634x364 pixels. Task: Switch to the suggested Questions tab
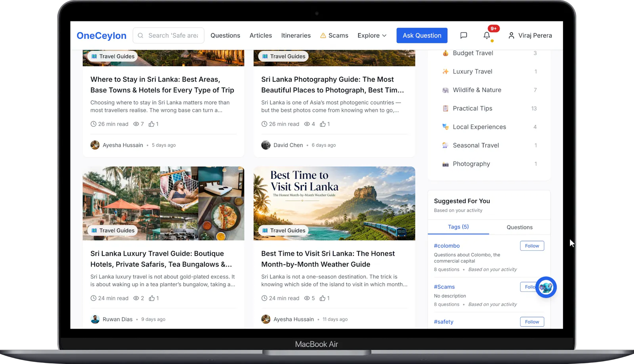coord(519,227)
